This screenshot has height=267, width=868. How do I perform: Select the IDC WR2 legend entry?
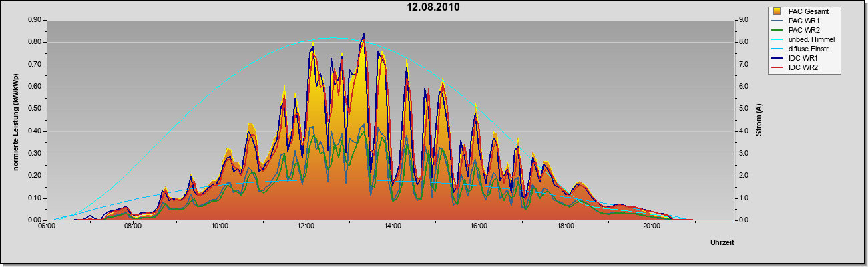(793, 67)
